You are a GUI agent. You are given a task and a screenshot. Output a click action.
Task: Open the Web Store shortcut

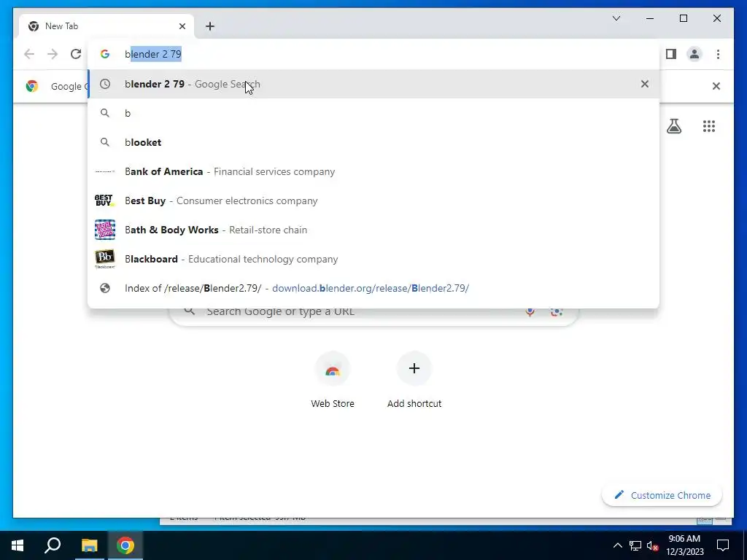point(333,381)
